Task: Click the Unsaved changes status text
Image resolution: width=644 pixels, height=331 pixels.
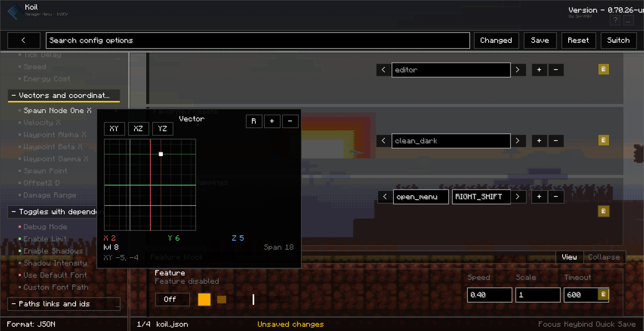Action: 291,324
